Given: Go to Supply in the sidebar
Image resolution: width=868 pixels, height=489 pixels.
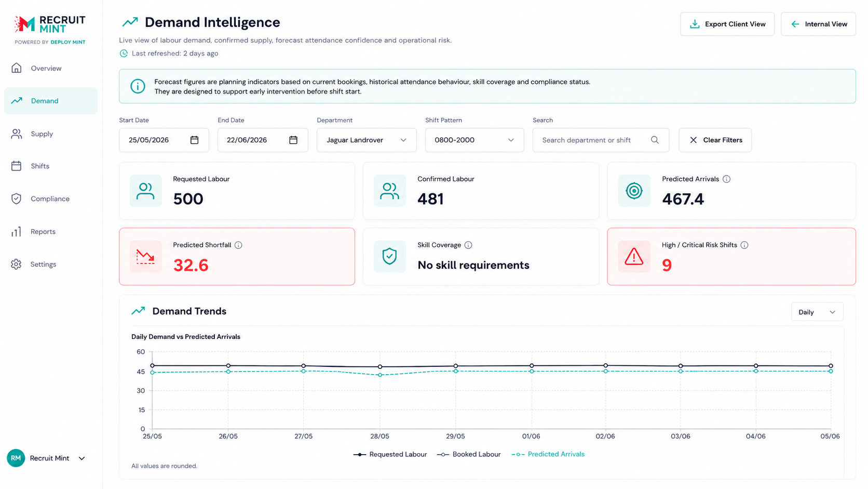Looking at the screenshot, I should (51, 134).
